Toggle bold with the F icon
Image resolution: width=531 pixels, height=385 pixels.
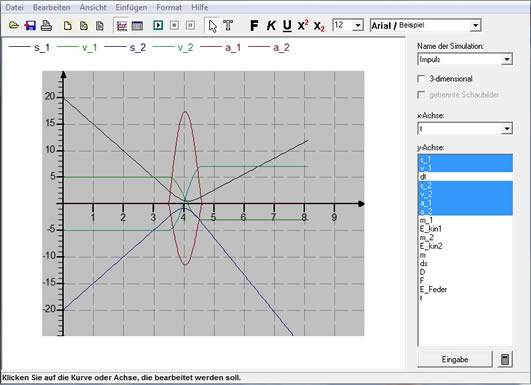point(254,25)
